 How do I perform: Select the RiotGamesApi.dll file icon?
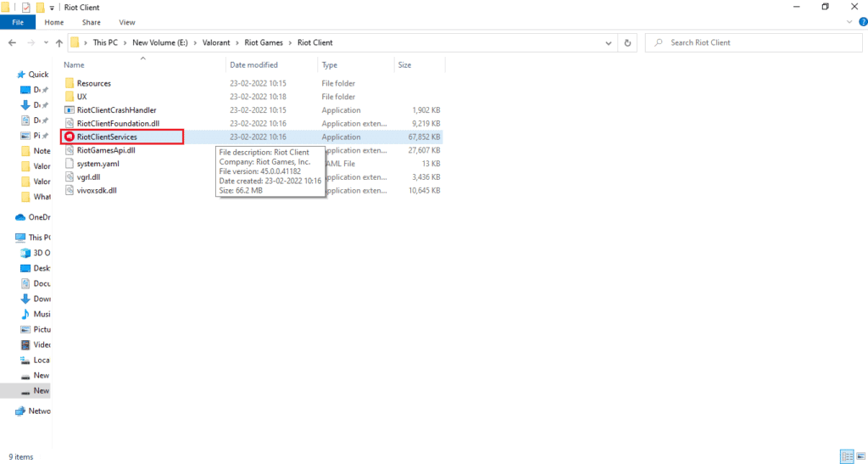coord(70,150)
